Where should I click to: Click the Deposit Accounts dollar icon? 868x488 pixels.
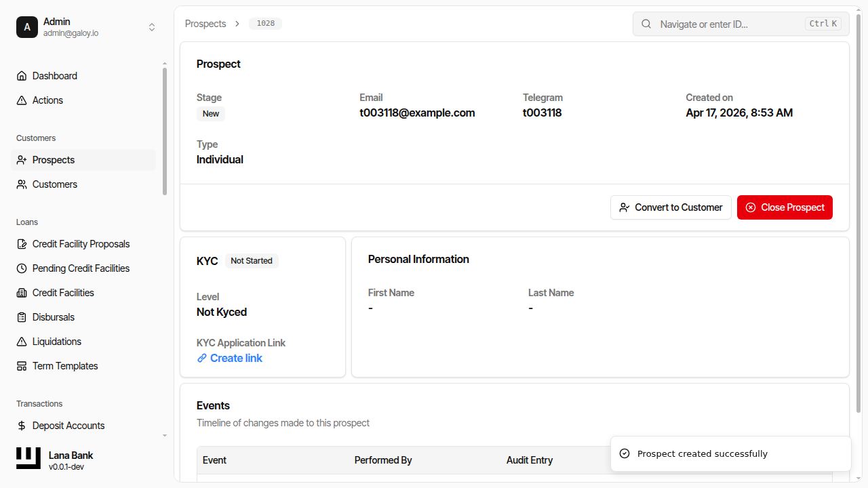(21, 425)
